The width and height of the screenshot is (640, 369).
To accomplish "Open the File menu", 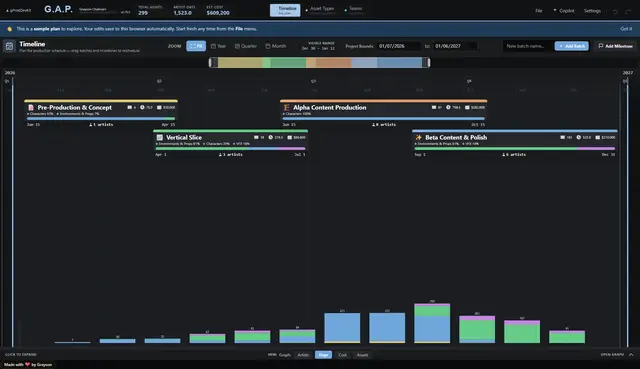I will [x=539, y=11].
